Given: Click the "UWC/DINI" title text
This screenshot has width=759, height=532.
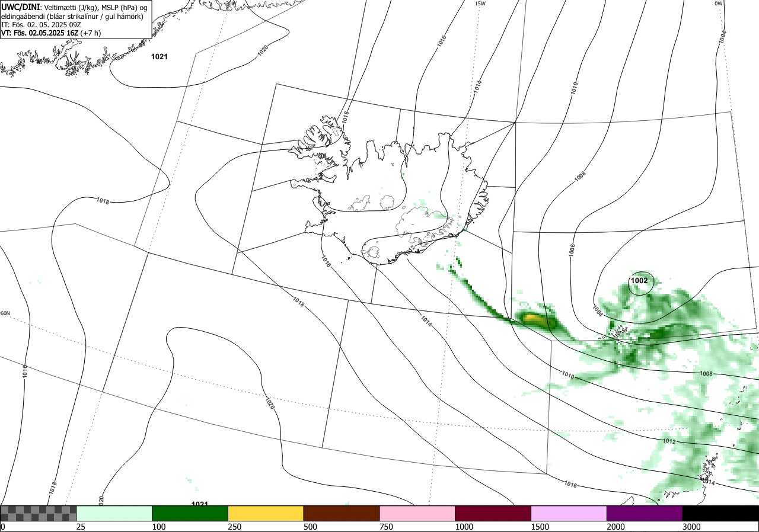Looking at the screenshot, I should (x=21, y=7).
